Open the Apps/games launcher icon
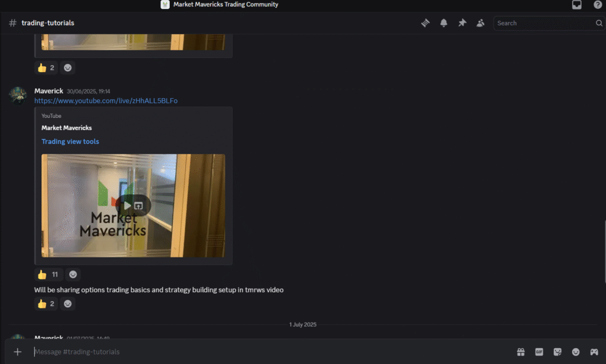 tap(593, 352)
